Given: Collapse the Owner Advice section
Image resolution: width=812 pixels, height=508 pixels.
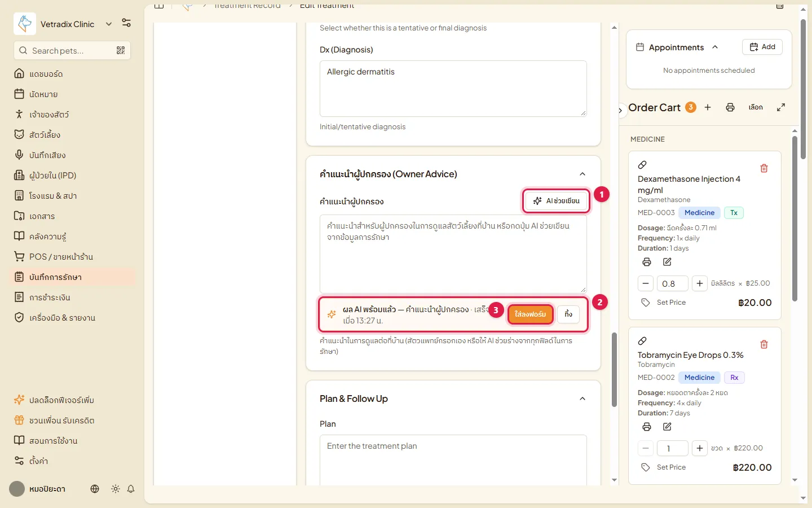Looking at the screenshot, I should pos(582,174).
